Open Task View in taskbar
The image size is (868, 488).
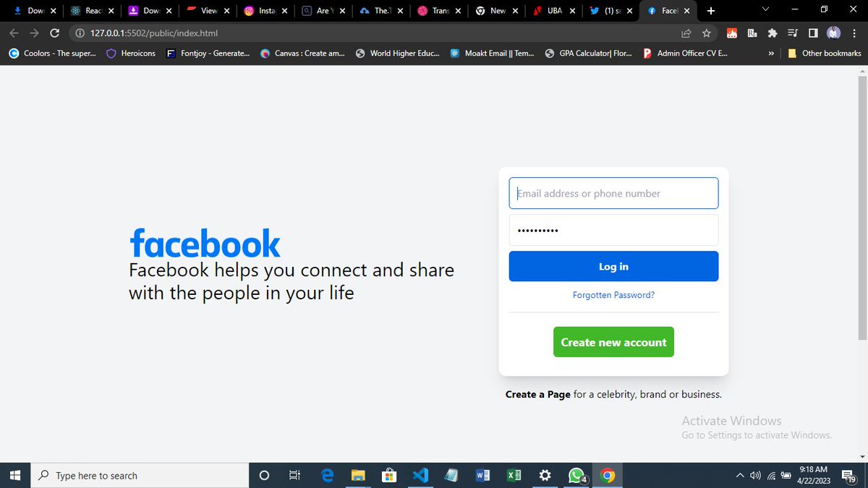294,476
